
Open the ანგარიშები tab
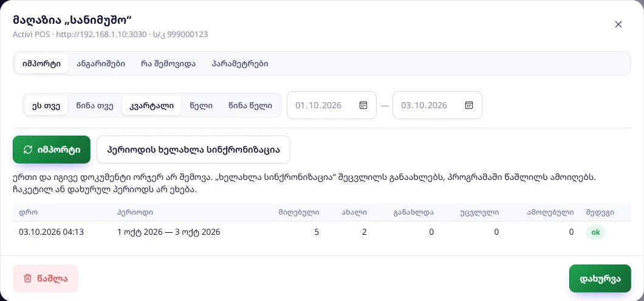click(x=101, y=64)
